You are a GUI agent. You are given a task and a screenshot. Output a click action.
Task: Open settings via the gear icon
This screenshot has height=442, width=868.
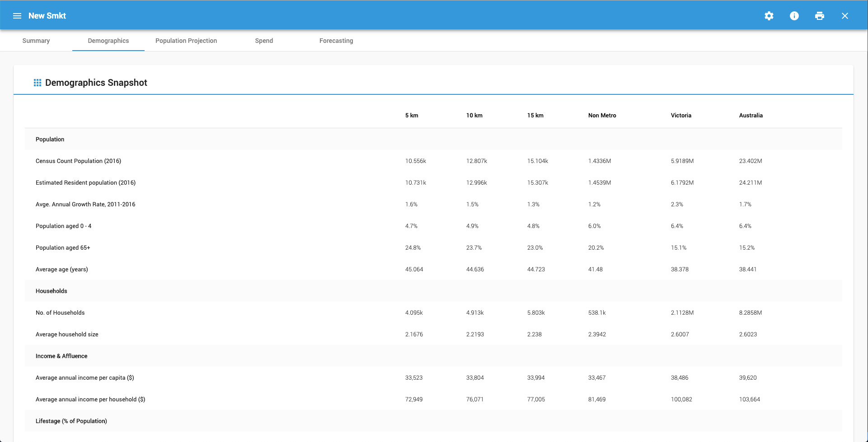[x=769, y=16]
